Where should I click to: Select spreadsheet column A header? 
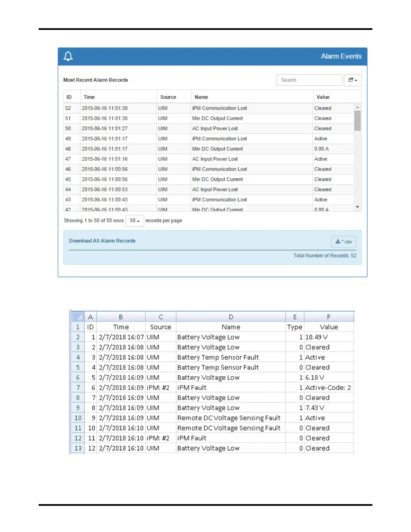[x=90, y=317]
